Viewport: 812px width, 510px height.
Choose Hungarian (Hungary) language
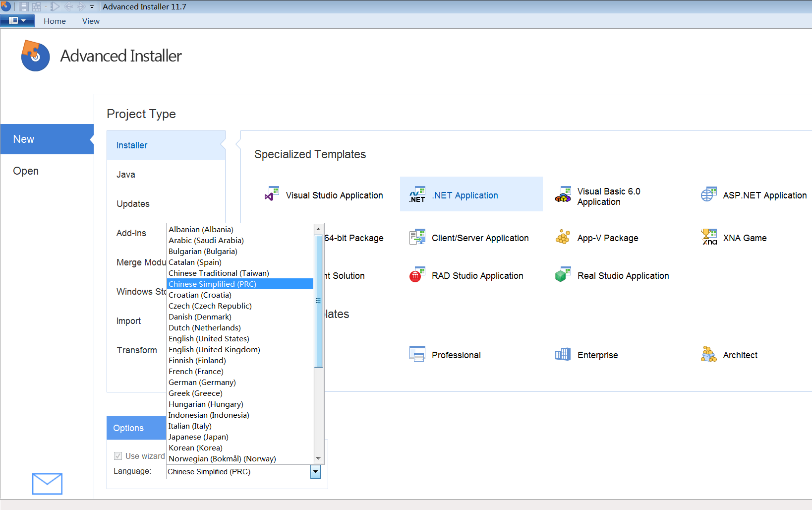[240, 404]
